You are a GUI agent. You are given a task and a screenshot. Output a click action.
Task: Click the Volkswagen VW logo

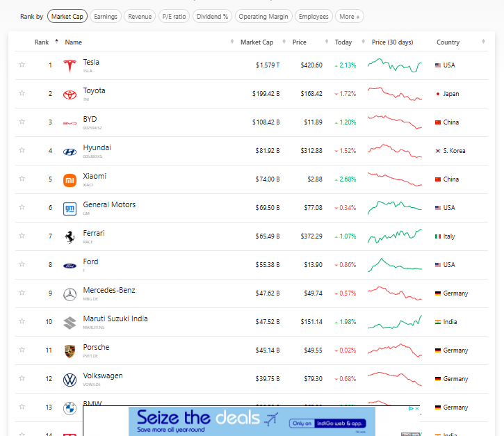tap(70, 380)
